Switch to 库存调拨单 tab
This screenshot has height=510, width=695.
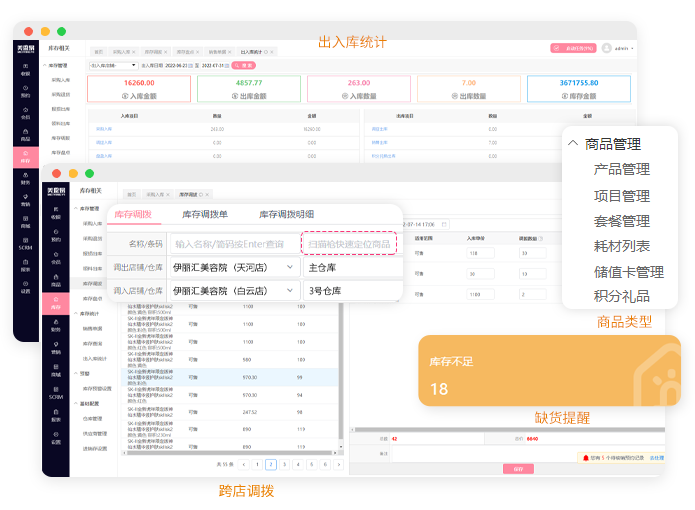click(x=205, y=214)
